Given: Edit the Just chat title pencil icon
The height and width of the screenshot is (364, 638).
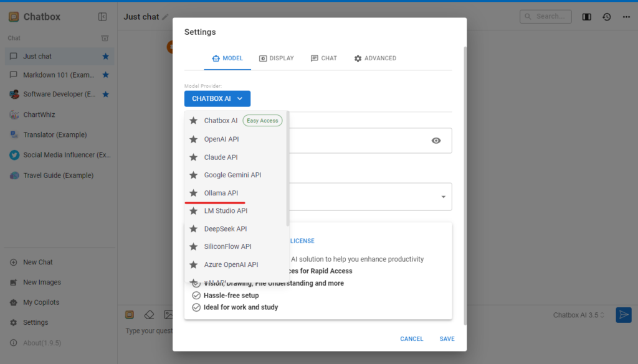Looking at the screenshot, I should (164, 17).
